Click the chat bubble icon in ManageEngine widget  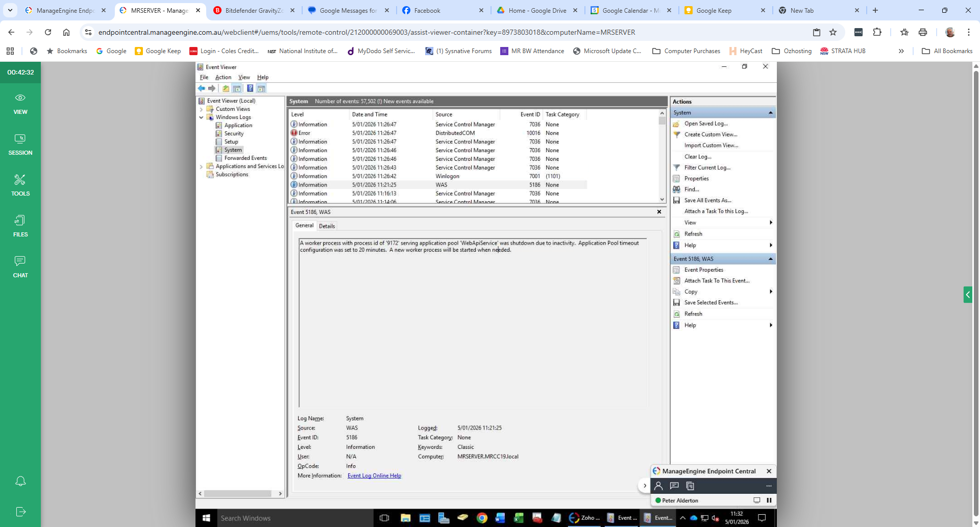coord(674,486)
